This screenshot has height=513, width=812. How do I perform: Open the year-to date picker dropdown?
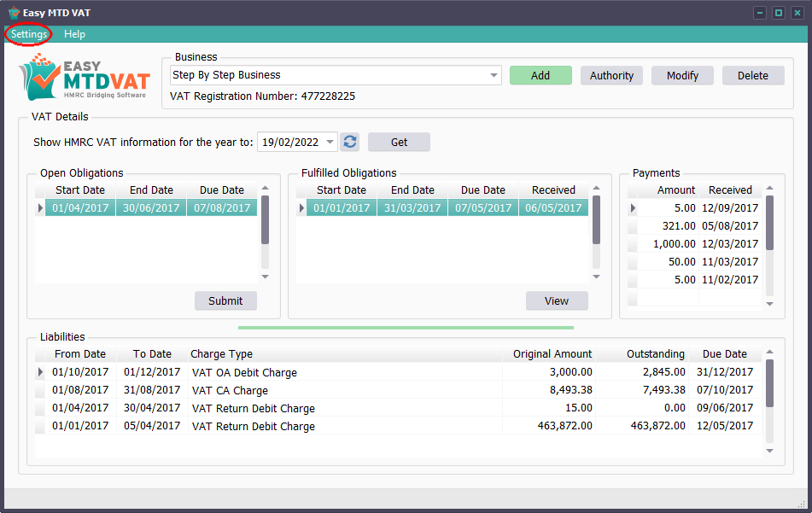click(x=330, y=142)
